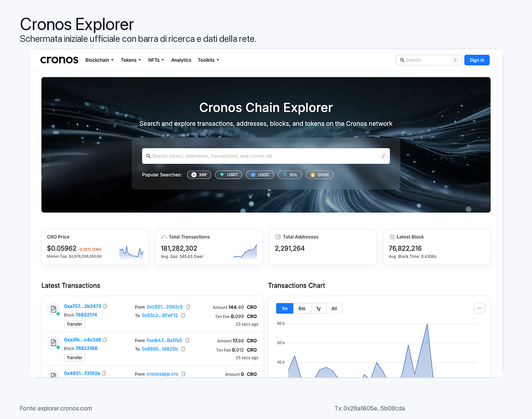Show All time chart range
This screenshot has width=532, height=419.
334,308
